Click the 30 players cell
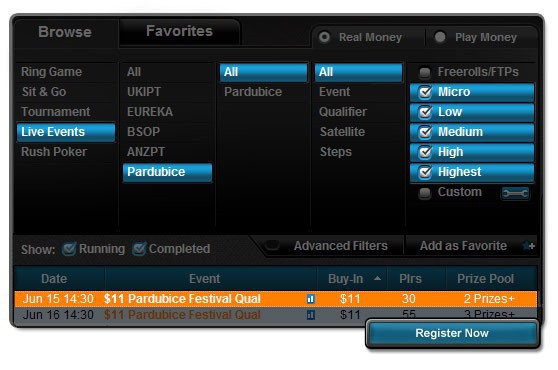 409,299
